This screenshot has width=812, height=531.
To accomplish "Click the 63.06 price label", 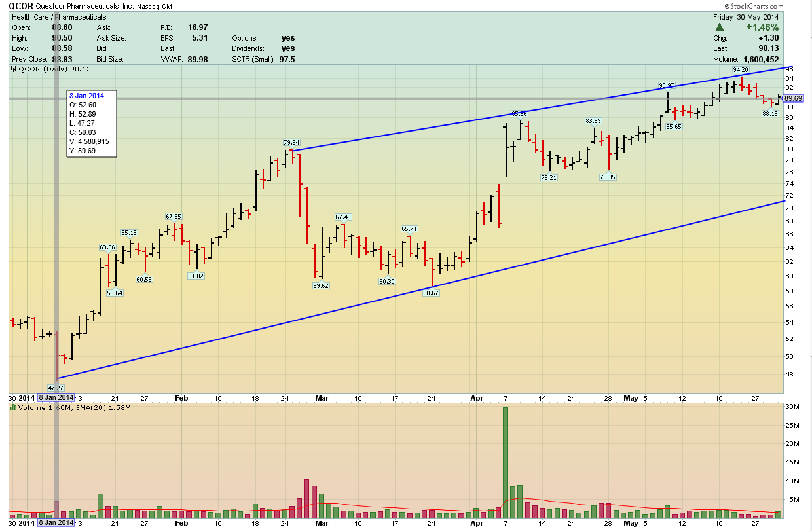I will coord(107,247).
